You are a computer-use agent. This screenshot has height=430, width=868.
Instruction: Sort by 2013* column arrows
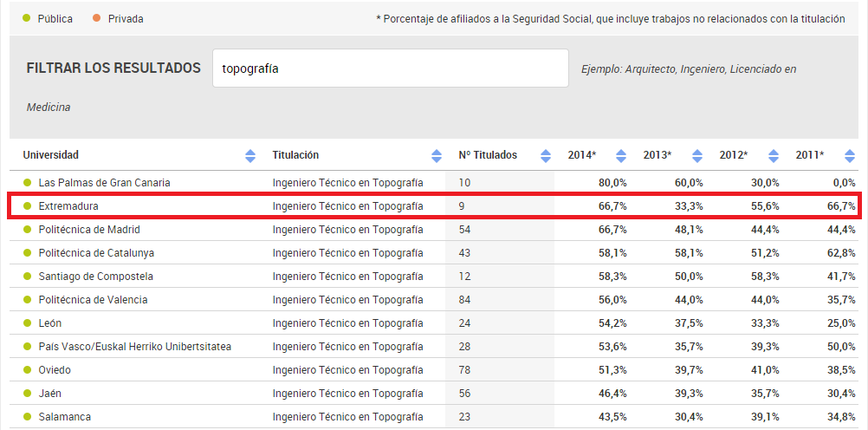[x=697, y=156]
